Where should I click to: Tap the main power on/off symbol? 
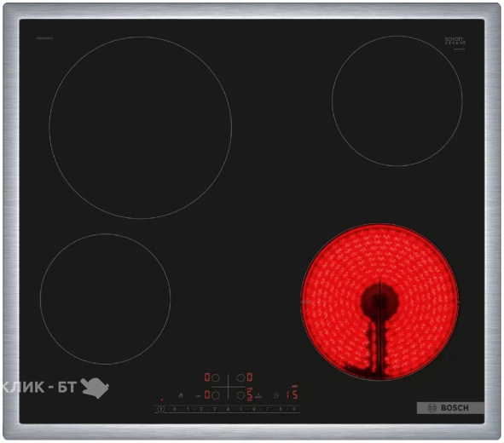(161, 409)
